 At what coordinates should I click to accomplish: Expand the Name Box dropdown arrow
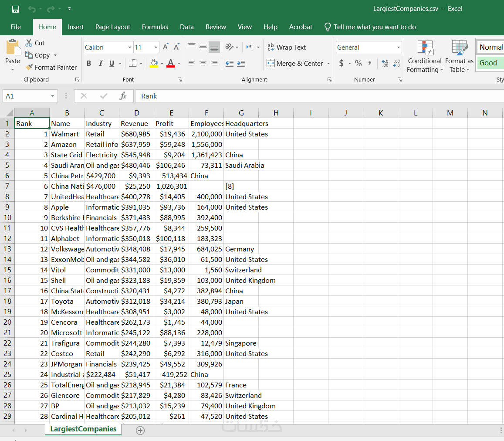coord(52,96)
